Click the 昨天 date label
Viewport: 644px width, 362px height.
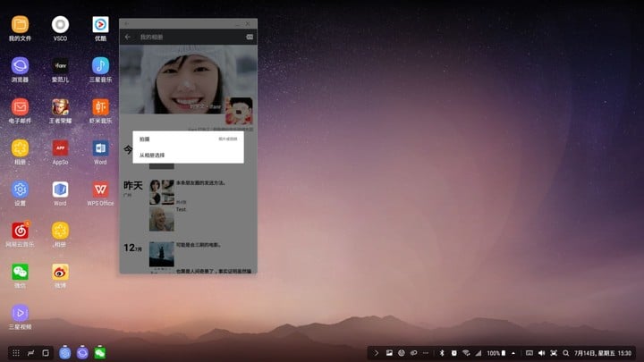click(x=133, y=186)
